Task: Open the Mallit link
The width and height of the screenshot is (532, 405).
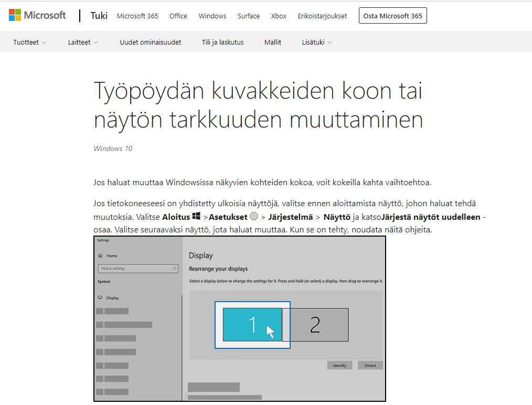Action: (273, 42)
